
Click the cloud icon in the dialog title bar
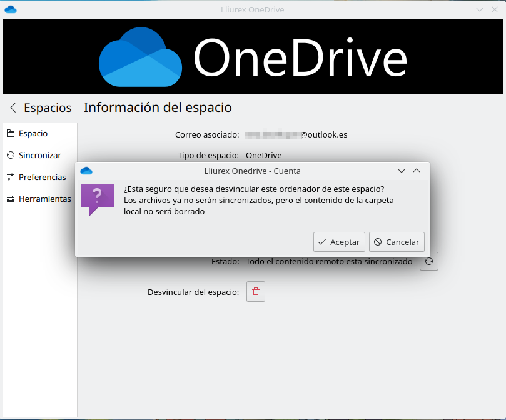[x=86, y=171]
